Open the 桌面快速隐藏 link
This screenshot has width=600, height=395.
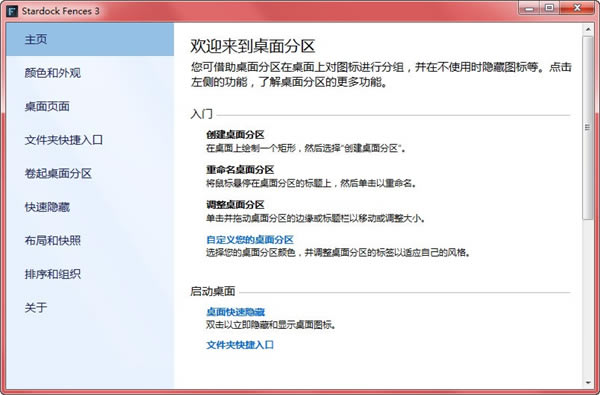[235, 312]
